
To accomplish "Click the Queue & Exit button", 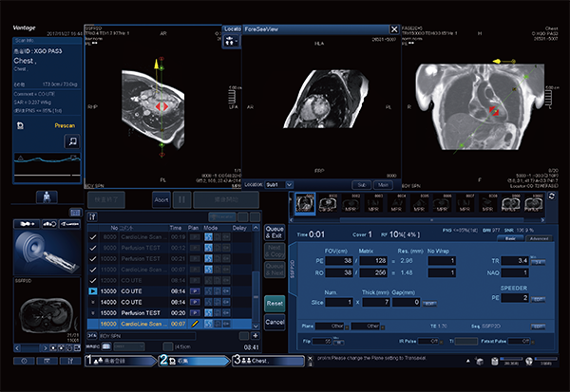I will tap(275, 233).
